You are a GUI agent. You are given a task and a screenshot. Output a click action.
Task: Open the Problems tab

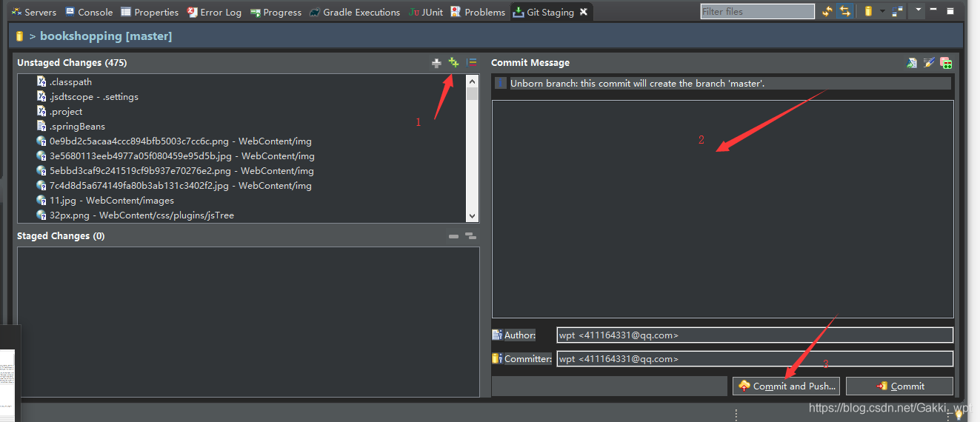point(478,12)
